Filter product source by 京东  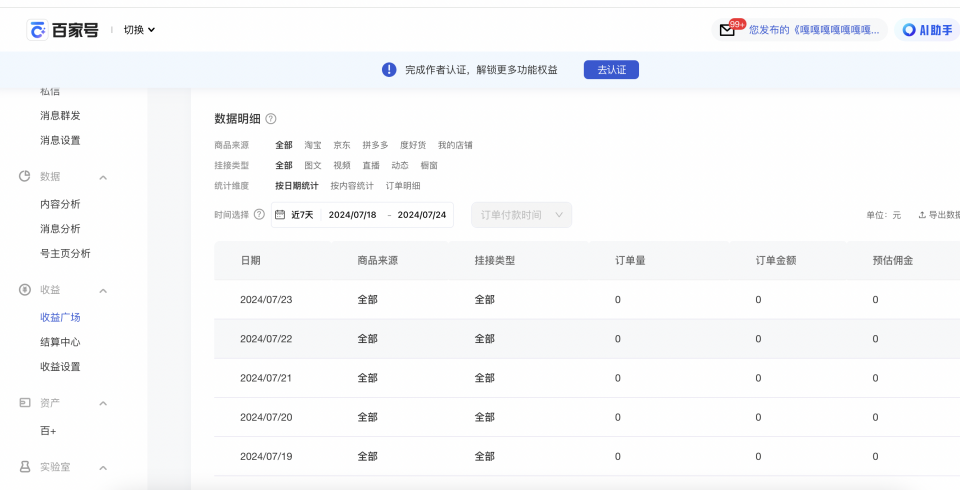[x=342, y=145]
